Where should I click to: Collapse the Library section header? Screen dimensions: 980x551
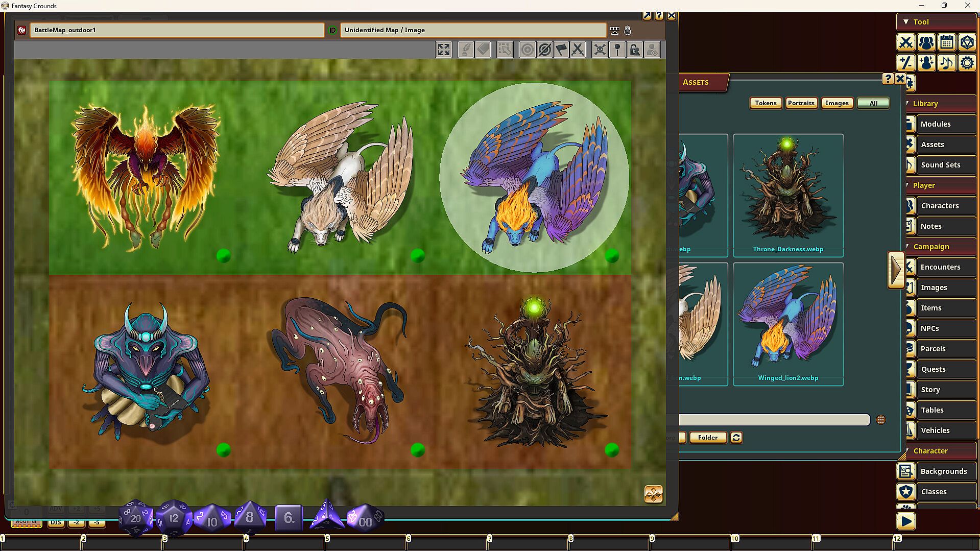[x=940, y=103]
